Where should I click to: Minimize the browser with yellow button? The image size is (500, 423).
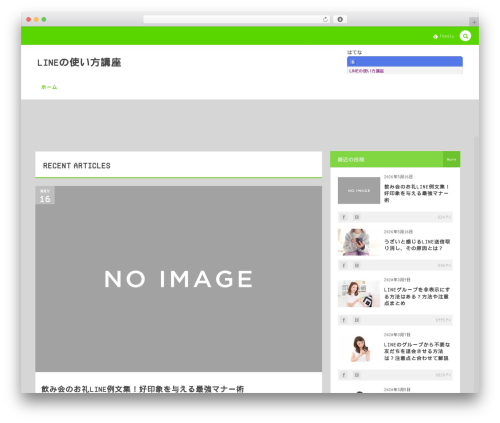(x=36, y=19)
